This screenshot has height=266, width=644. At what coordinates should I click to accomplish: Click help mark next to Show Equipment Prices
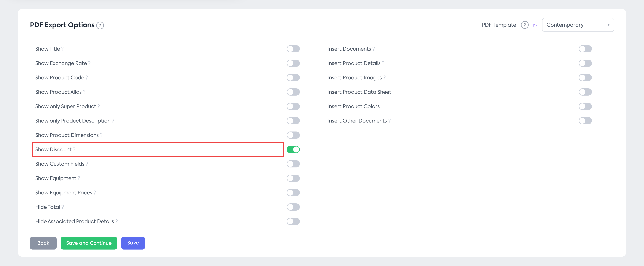[95, 193]
